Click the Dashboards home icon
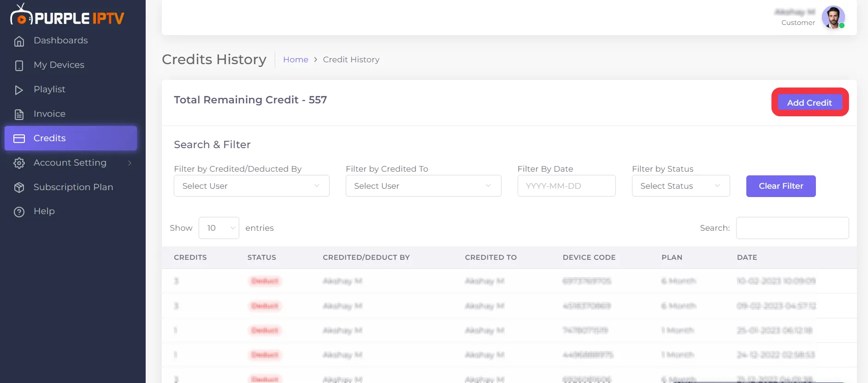This screenshot has height=383, width=868. 19,41
